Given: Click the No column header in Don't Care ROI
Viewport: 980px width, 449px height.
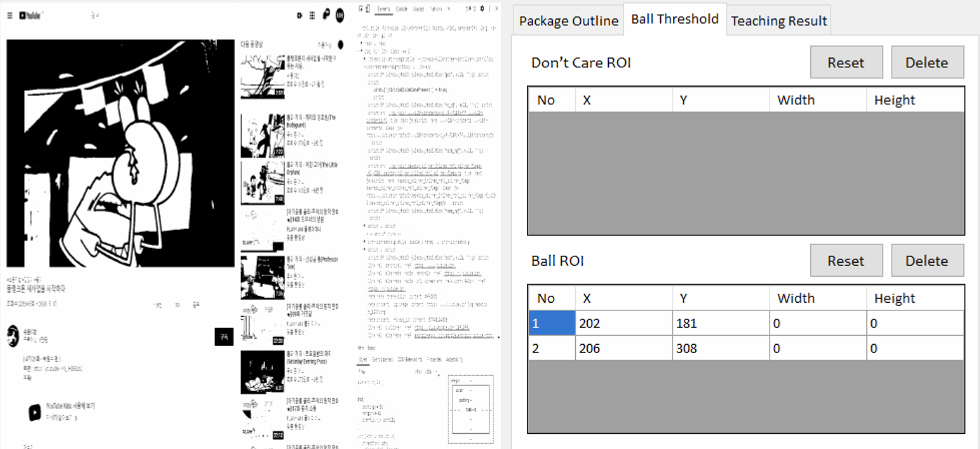Looking at the screenshot, I should (552, 100).
